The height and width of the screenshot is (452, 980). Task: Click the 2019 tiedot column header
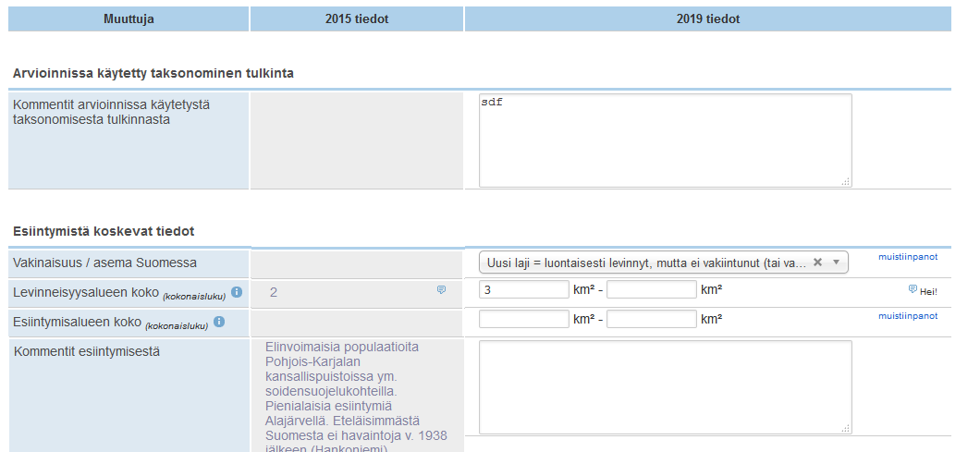(708, 18)
